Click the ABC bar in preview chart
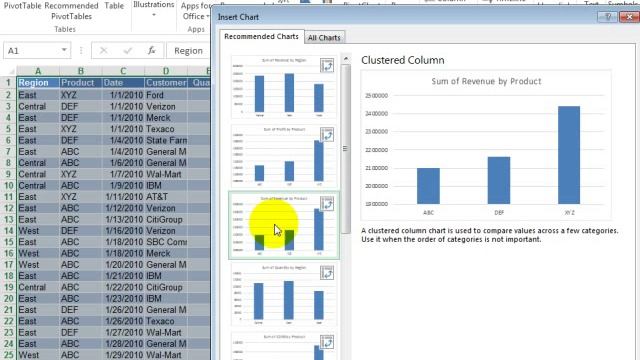The image size is (640, 360). click(428, 186)
